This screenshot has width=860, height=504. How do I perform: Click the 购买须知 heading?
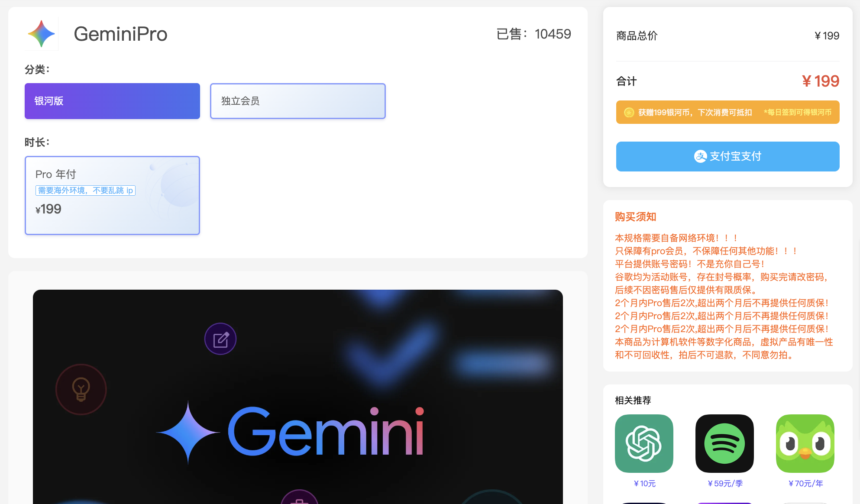[x=636, y=216]
